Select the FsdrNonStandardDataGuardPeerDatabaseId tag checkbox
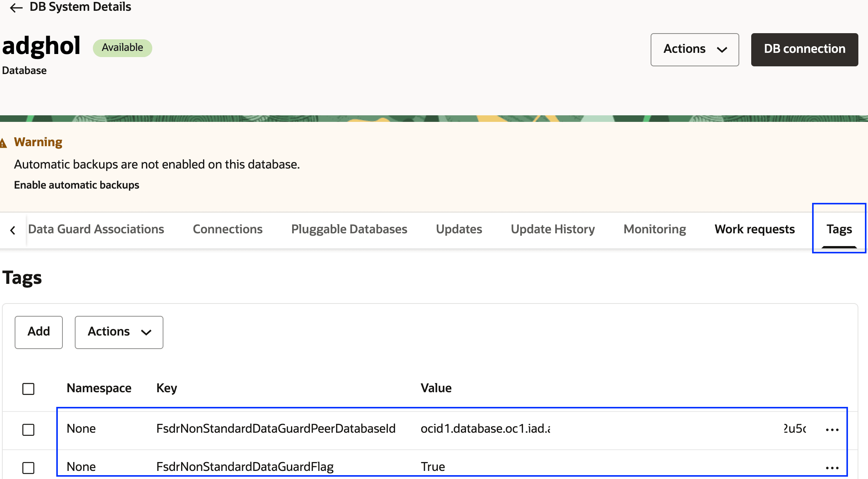Viewport: 868px width, 479px height. click(x=28, y=430)
